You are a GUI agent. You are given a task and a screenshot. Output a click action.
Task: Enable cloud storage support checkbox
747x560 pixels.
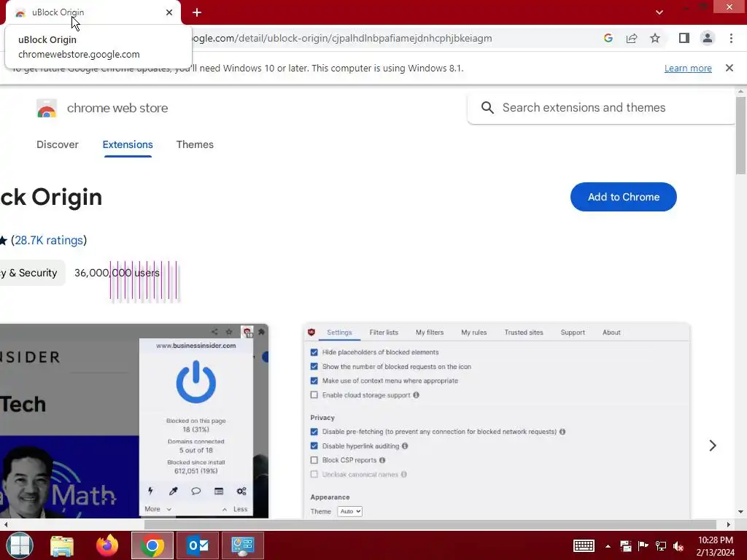(314, 394)
